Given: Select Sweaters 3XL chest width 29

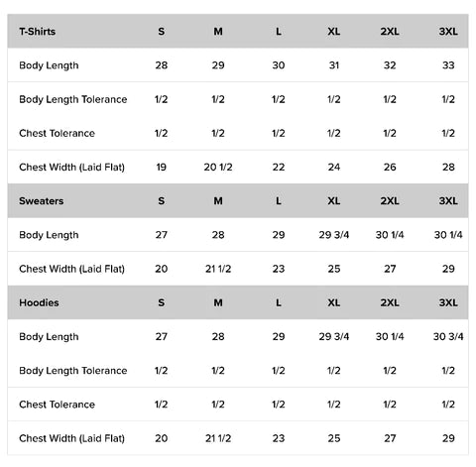Looking at the screenshot, I should tap(448, 269).
